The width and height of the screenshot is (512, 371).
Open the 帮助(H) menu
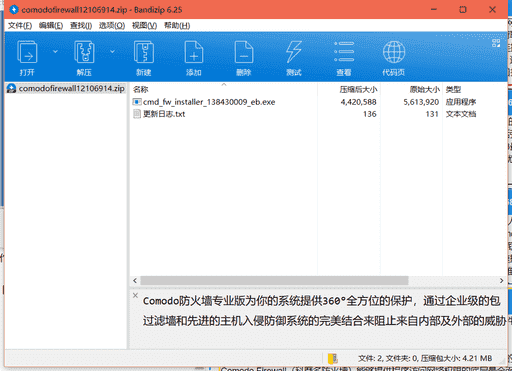(x=177, y=26)
